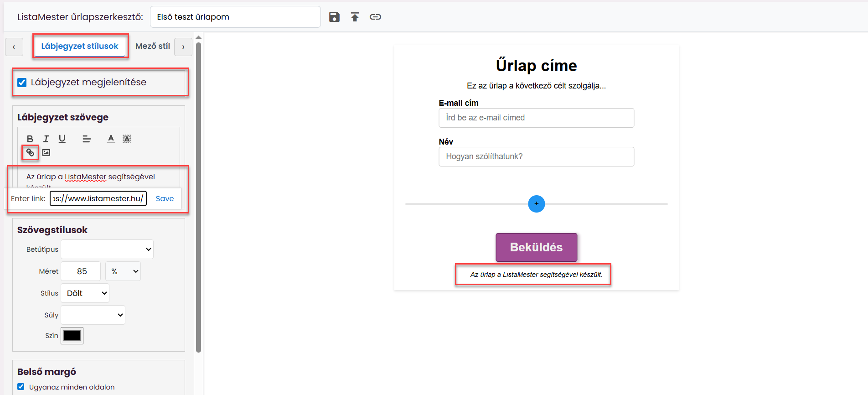868x395 pixels.
Task: Click the Lábjegyzet szövege section heading
Action: [x=63, y=117]
